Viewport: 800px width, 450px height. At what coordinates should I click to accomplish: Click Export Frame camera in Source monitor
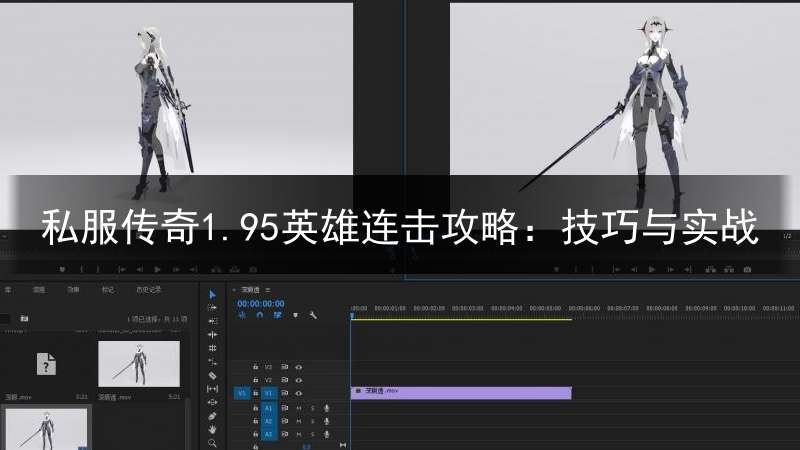253,269
